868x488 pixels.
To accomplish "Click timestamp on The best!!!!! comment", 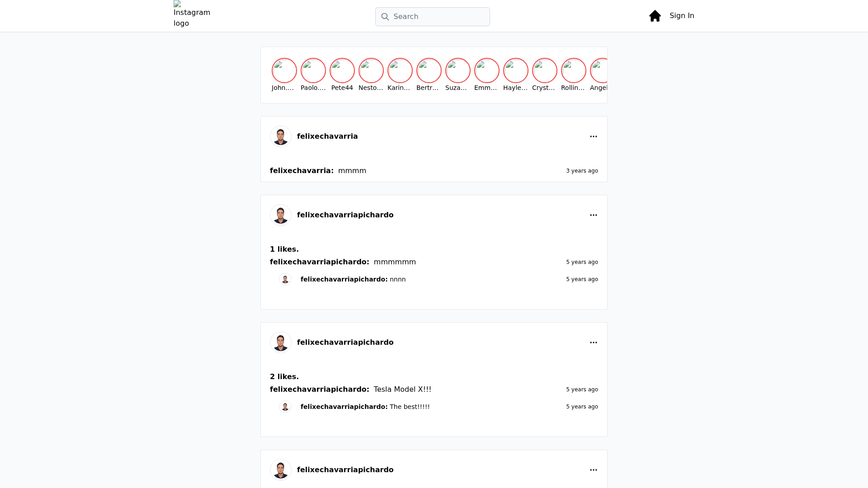I will [582, 407].
